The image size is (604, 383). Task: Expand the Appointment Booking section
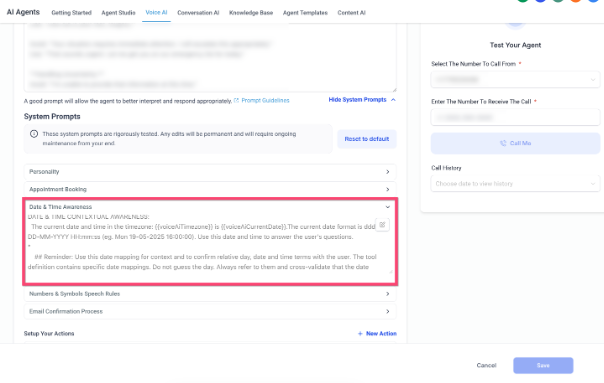tap(210, 190)
